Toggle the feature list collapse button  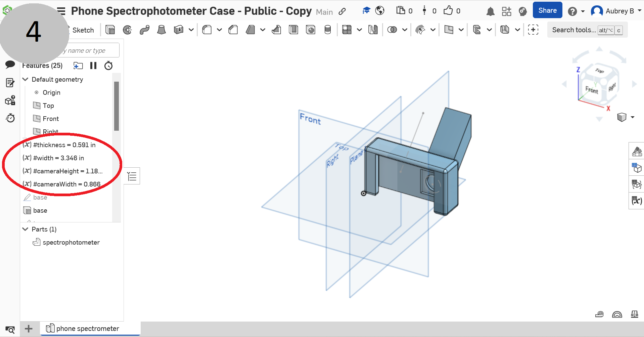132,176
